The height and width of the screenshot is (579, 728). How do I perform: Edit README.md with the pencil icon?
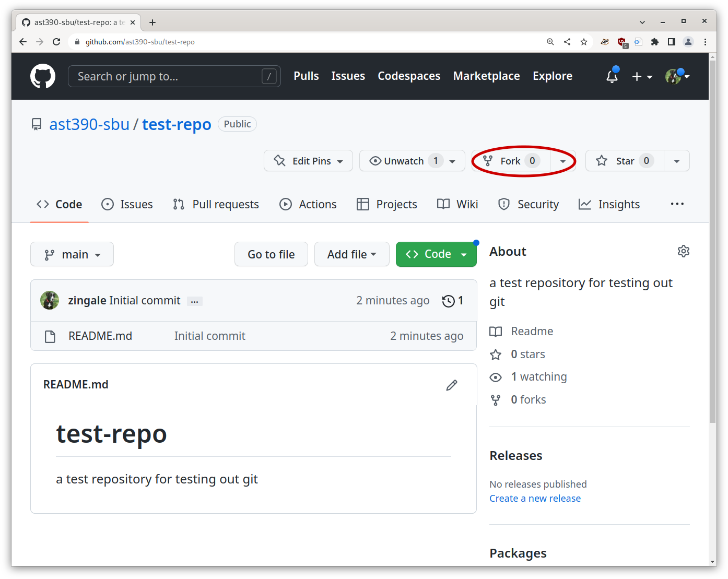click(451, 385)
